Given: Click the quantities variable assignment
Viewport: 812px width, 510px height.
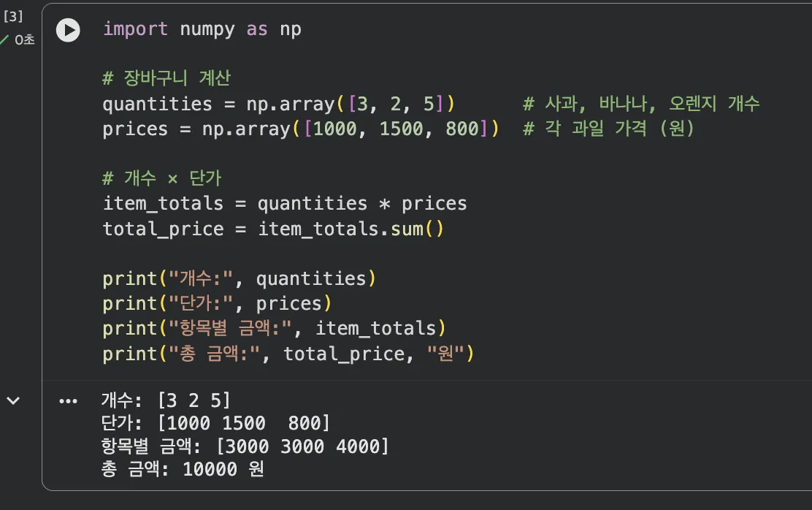Looking at the screenshot, I should pos(156,104).
